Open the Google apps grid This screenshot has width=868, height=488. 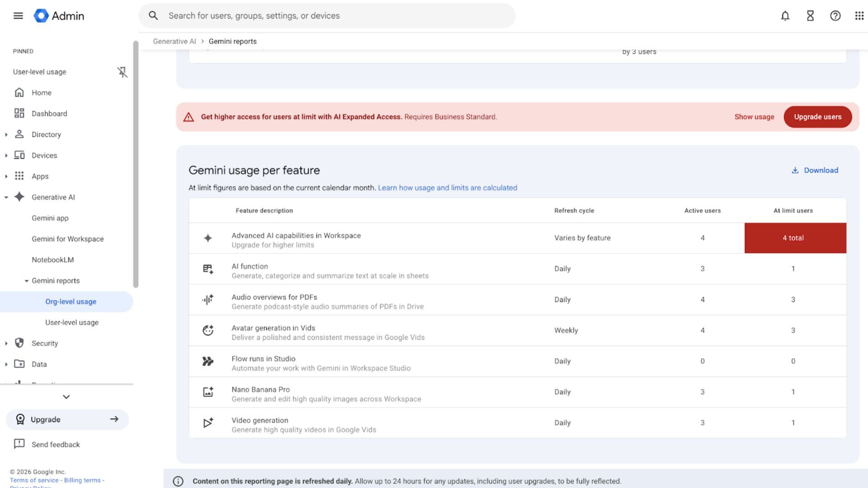point(859,16)
